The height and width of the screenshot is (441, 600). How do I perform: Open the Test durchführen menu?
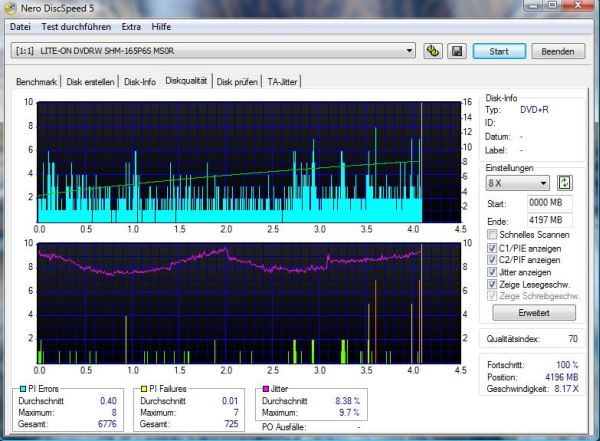pos(76,27)
